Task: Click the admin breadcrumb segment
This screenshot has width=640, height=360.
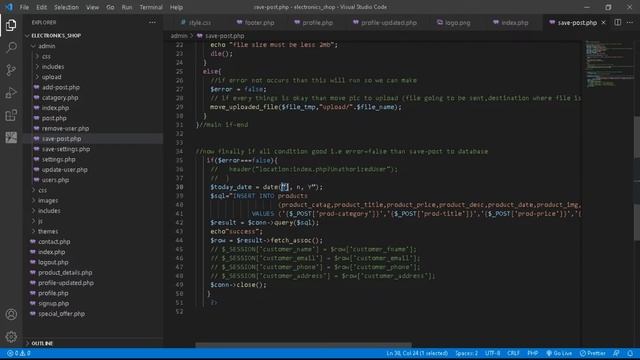Action: [179, 36]
